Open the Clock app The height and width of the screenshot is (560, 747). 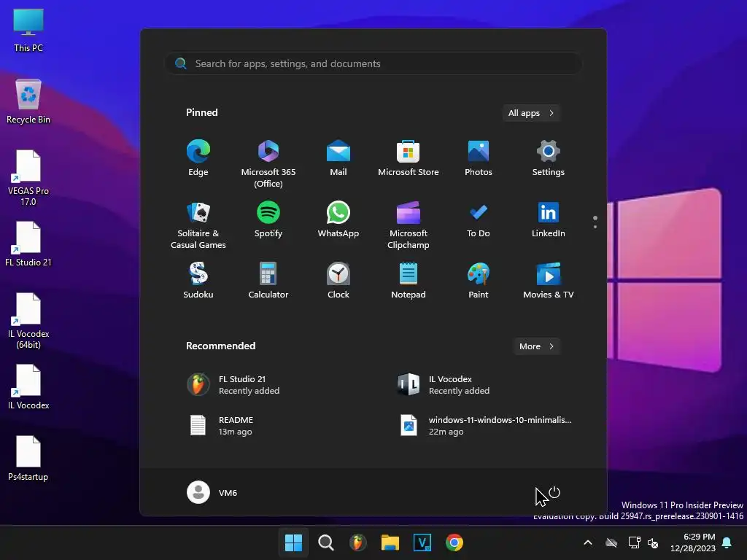pyautogui.click(x=338, y=281)
